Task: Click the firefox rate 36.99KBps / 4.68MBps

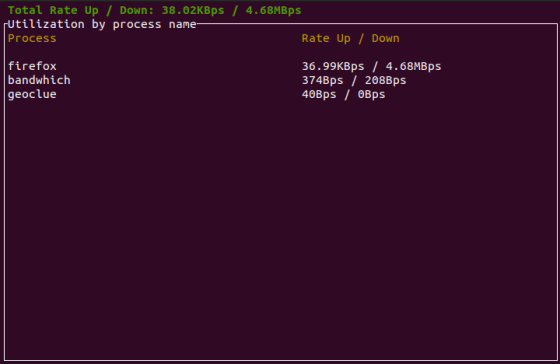Action: (x=371, y=66)
